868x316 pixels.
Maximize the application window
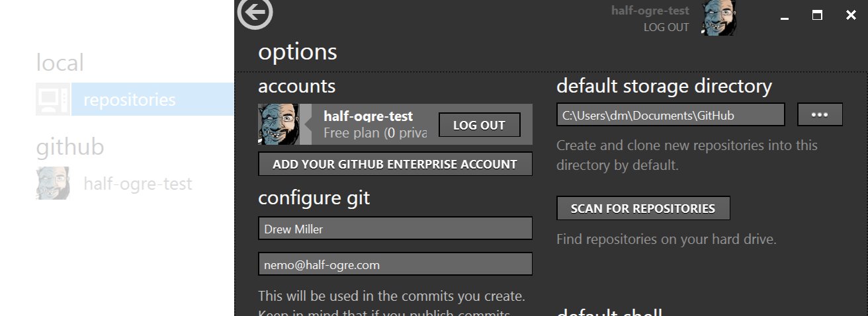[818, 15]
